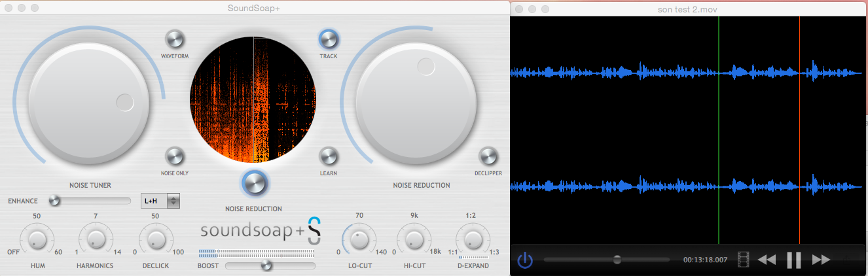Click the Hum knob
Viewport: 868px width, 276px height.
pos(37,240)
